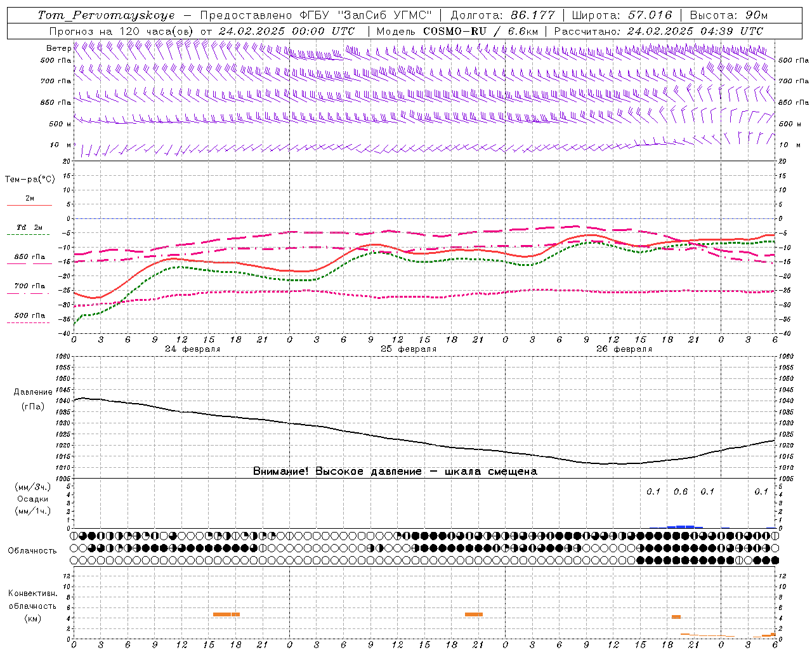Image resolution: width=812 pixels, height=650 pixels.
Task: Select the "700 гПа" temperature legend entry
Action: pos(30,286)
